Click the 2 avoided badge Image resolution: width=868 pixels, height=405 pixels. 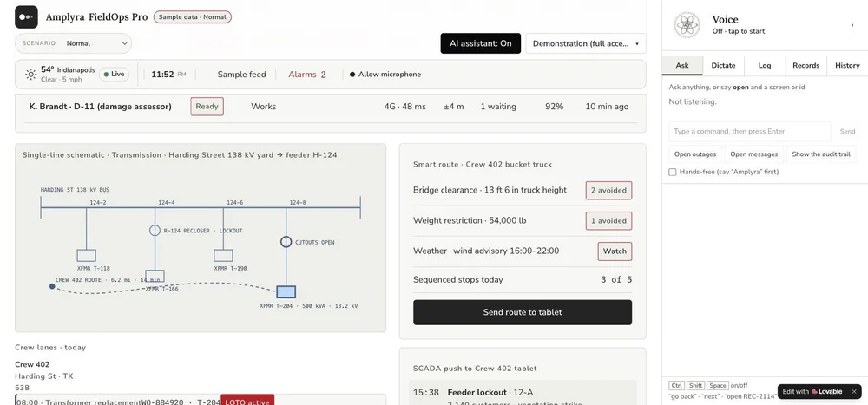tap(609, 190)
